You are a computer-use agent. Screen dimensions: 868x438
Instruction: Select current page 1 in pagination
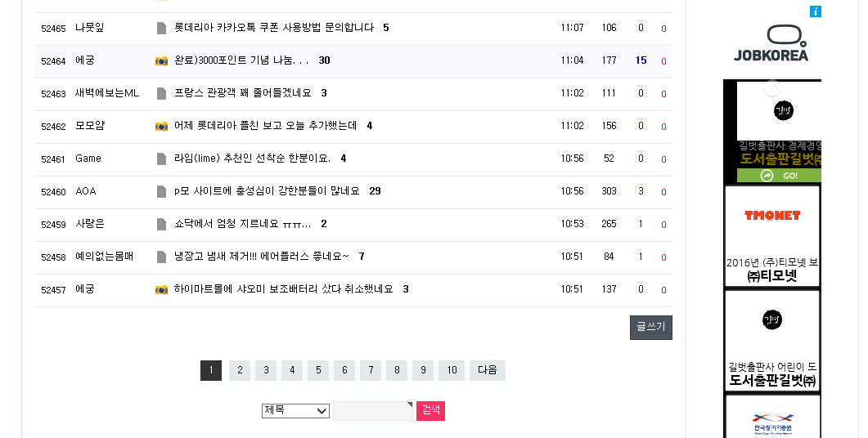[210, 371]
